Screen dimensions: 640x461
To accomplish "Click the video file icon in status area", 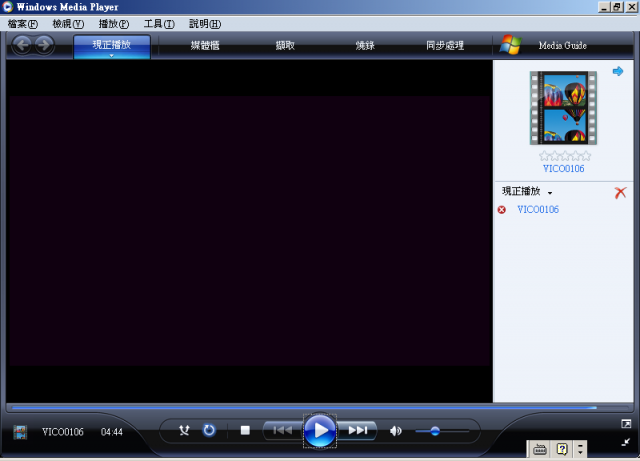I will tap(20, 432).
